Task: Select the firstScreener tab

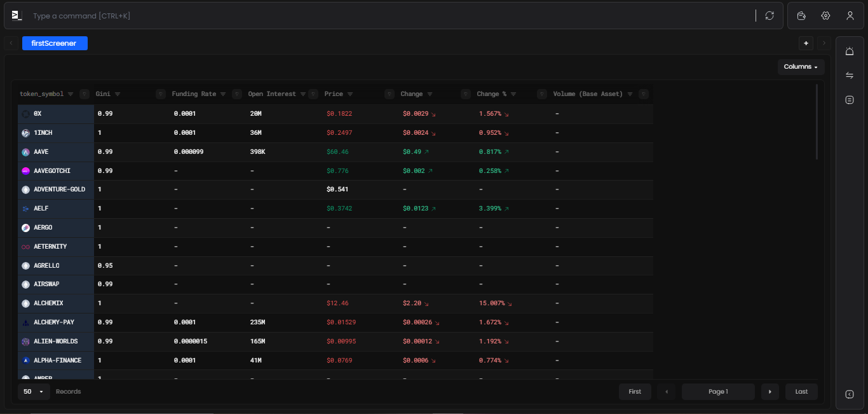Action: pos(55,43)
